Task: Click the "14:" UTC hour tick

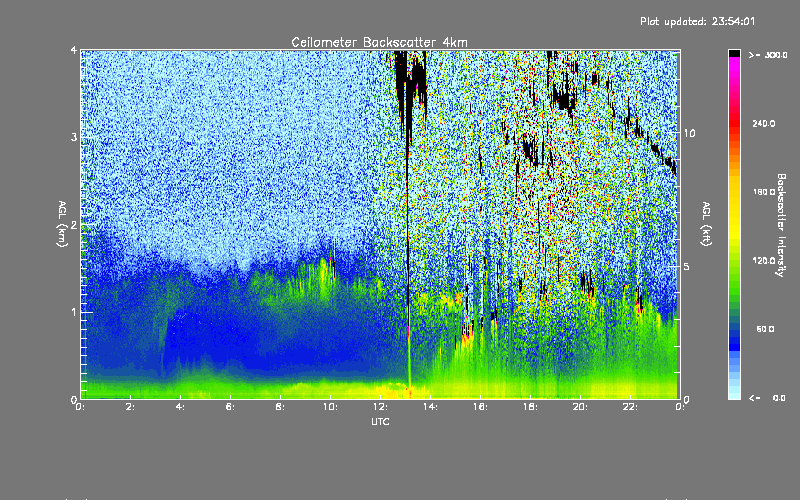Action: pos(430,407)
